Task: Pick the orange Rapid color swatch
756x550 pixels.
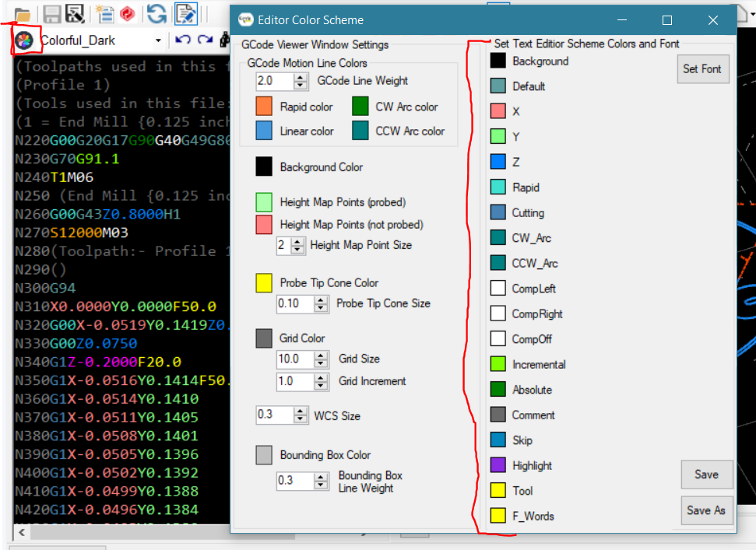Action: tap(264, 106)
